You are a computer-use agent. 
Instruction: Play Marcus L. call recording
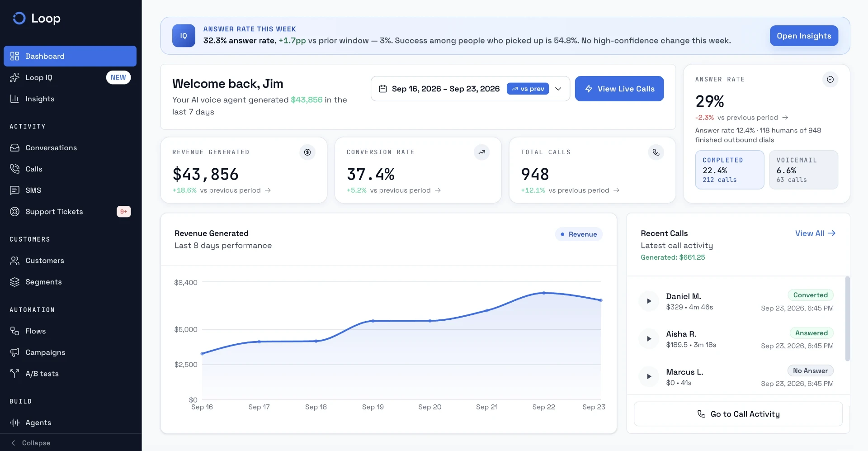click(x=649, y=376)
